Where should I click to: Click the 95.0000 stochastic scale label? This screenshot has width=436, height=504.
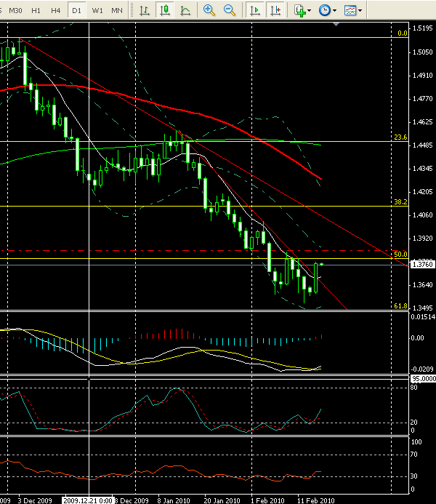(424, 379)
